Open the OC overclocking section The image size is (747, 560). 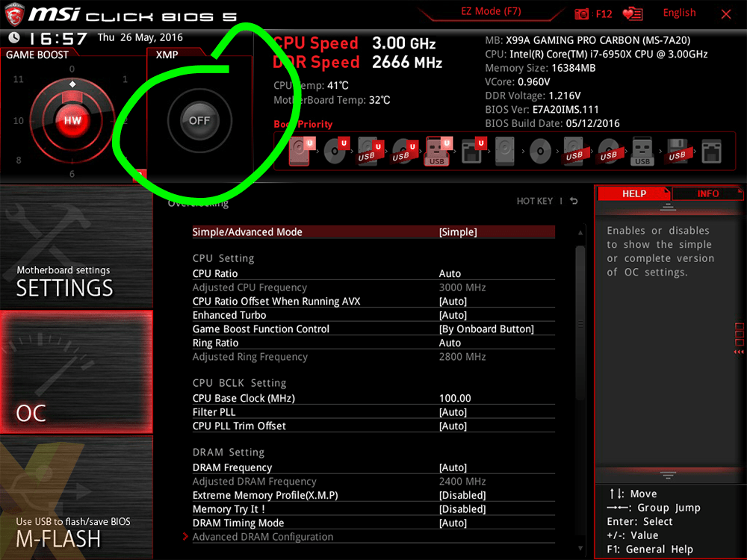coord(76,373)
